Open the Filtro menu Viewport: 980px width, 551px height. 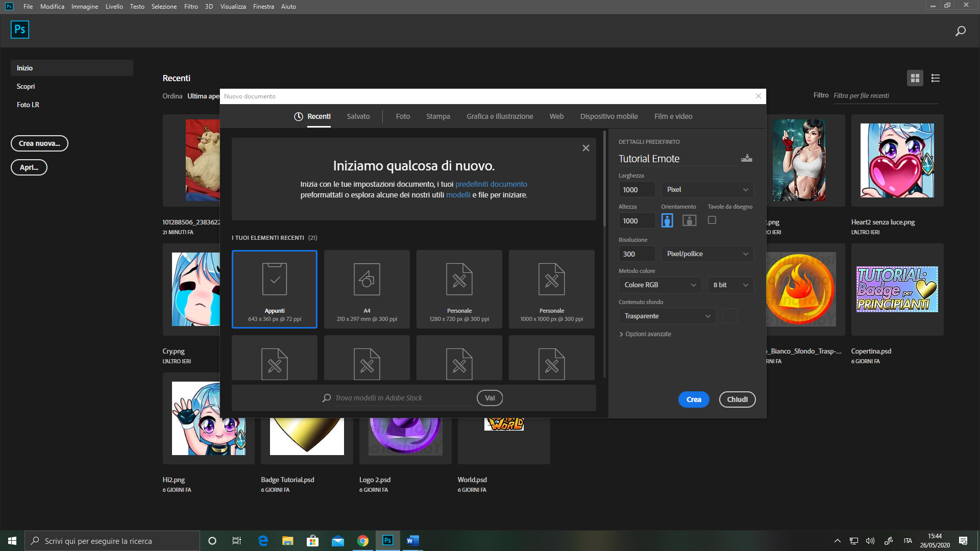191,7
